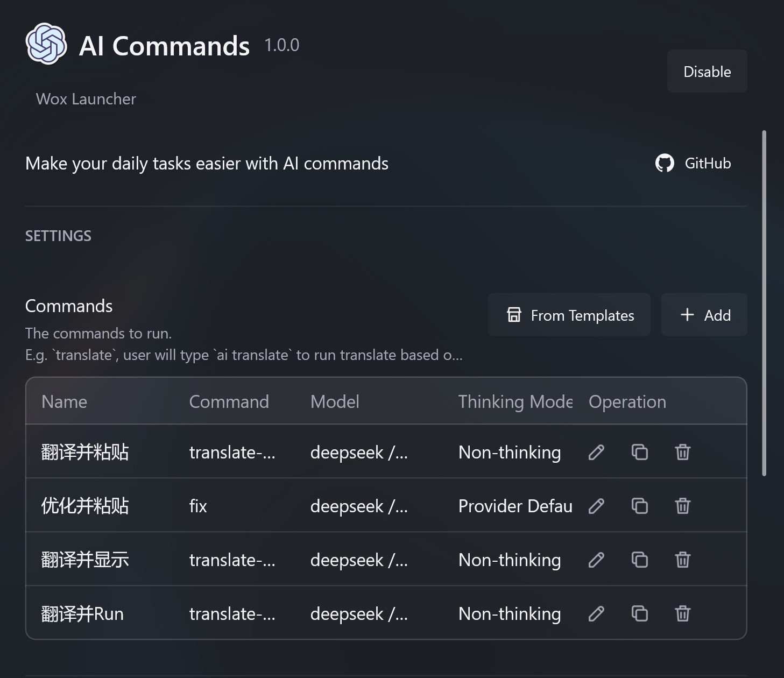This screenshot has height=678, width=784.
Task: Duplicate the 翻译并Run command
Action: (x=639, y=613)
